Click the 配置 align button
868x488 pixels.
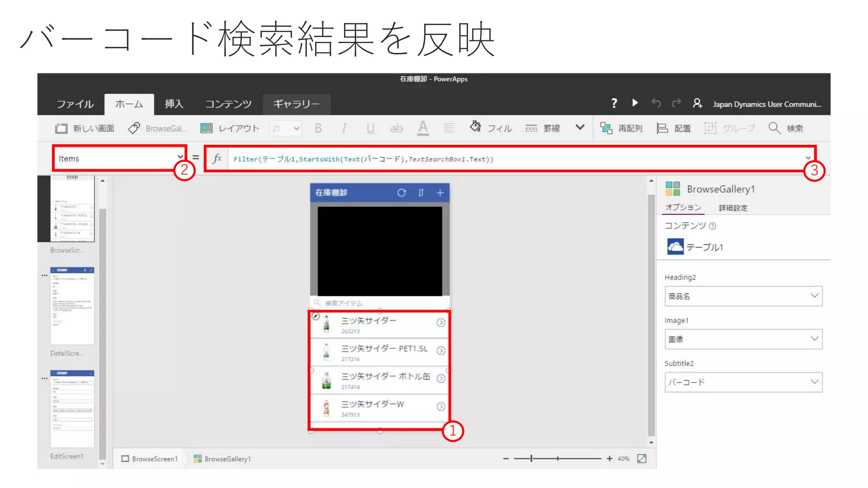(673, 128)
